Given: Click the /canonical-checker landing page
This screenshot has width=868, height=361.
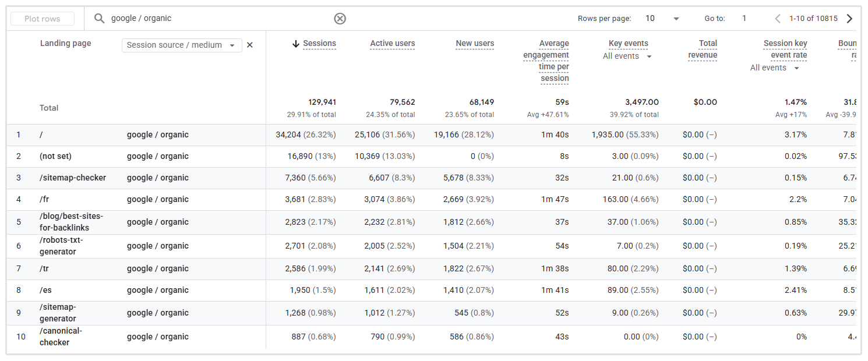Looking at the screenshot, I should tap(61, 337).
